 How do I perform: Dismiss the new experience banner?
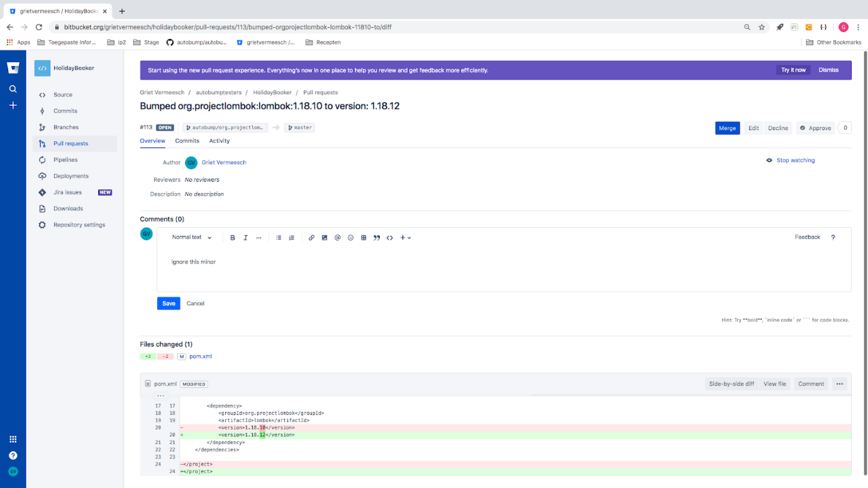click(x=828, y=70)
